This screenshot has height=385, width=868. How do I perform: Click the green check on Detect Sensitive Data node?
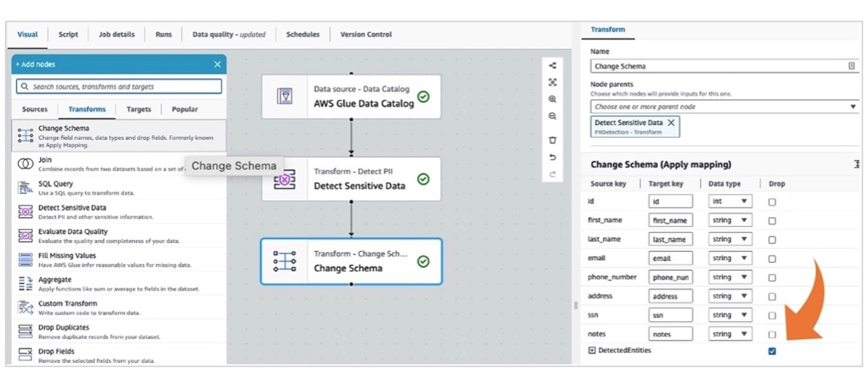coord(424,179)
